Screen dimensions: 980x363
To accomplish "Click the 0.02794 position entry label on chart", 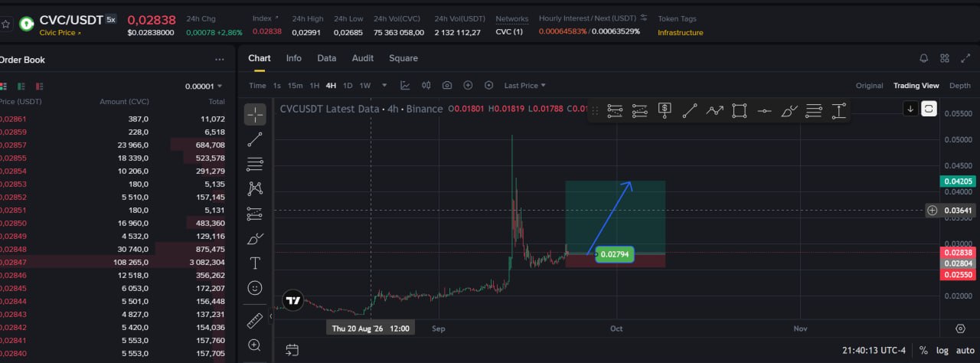I will [616, 254].
